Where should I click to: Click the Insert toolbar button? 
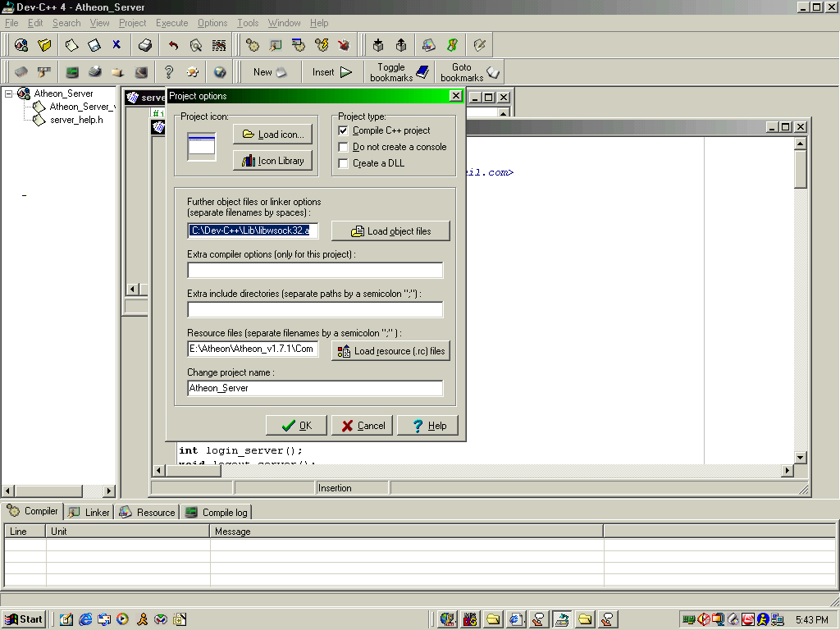pyautogui.click(x=332, y=72)
